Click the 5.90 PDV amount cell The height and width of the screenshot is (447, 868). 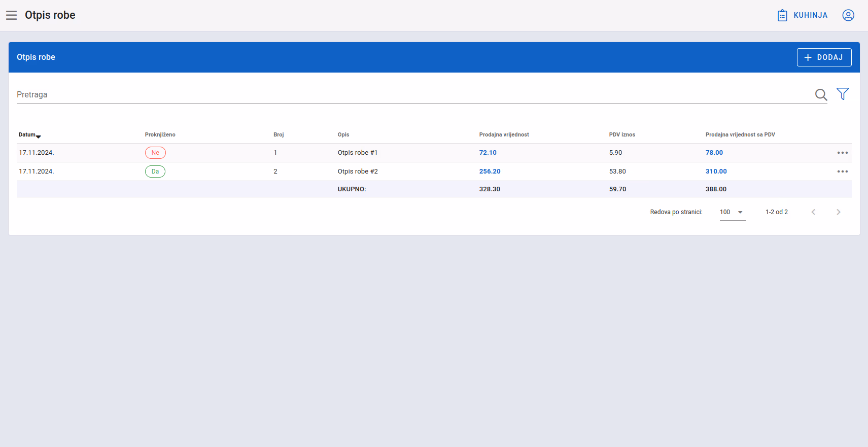point(615,153)
